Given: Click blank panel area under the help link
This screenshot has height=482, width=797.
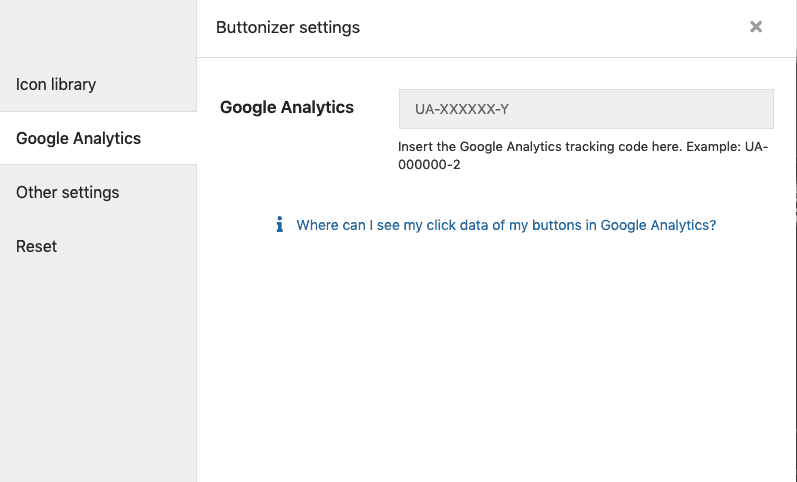Looking at the screenshot, I should 496,356.
